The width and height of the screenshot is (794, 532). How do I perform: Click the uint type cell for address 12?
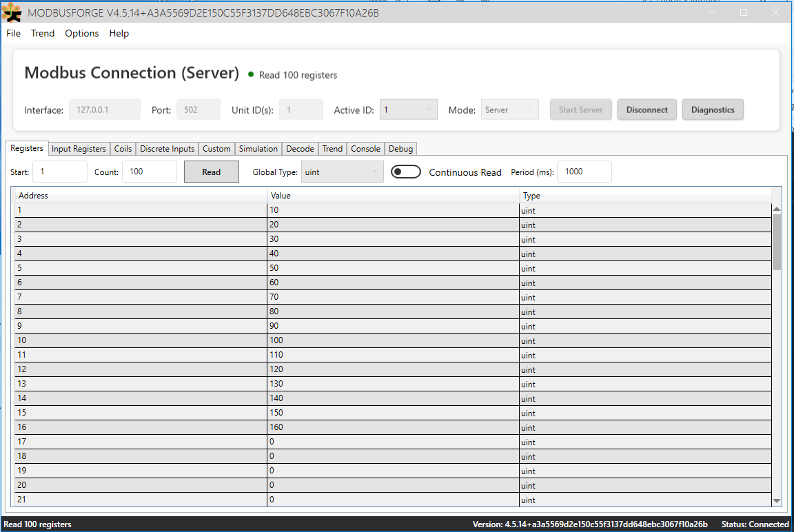tap(645, 369)
